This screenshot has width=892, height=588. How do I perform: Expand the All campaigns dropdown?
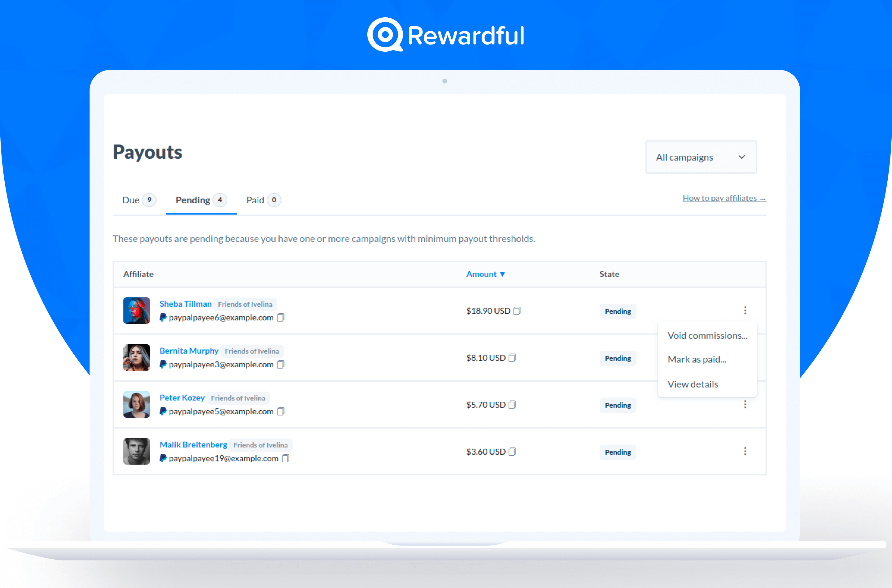701,157
